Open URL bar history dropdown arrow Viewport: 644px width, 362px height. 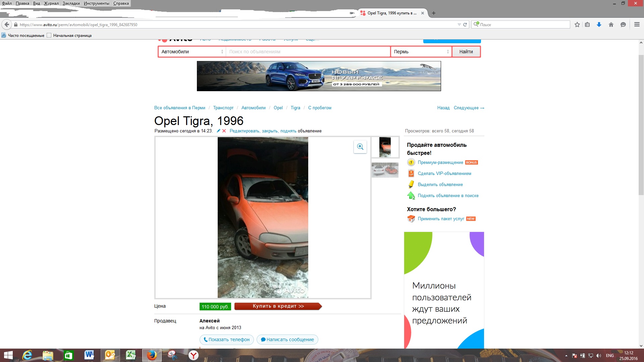(459, 25)
